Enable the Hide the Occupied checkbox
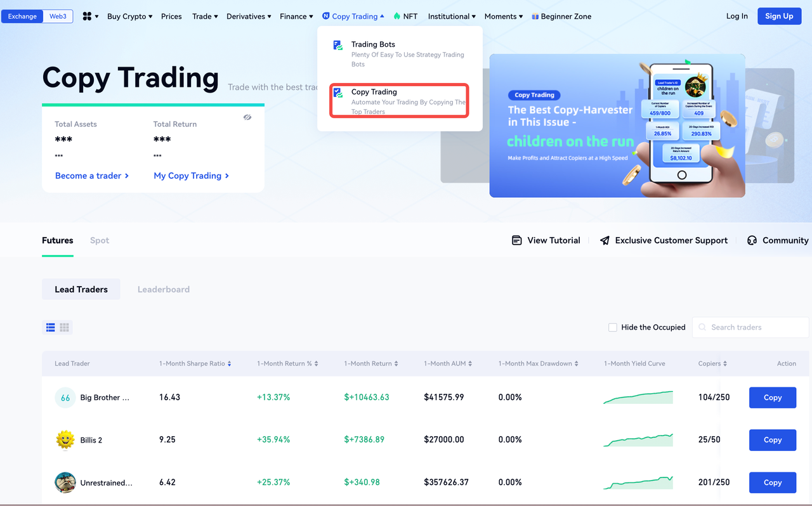 coord(613,327)
